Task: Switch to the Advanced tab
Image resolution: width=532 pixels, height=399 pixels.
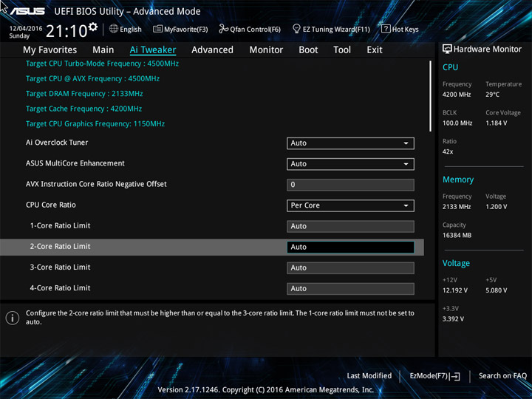Action: click(212, 50)
